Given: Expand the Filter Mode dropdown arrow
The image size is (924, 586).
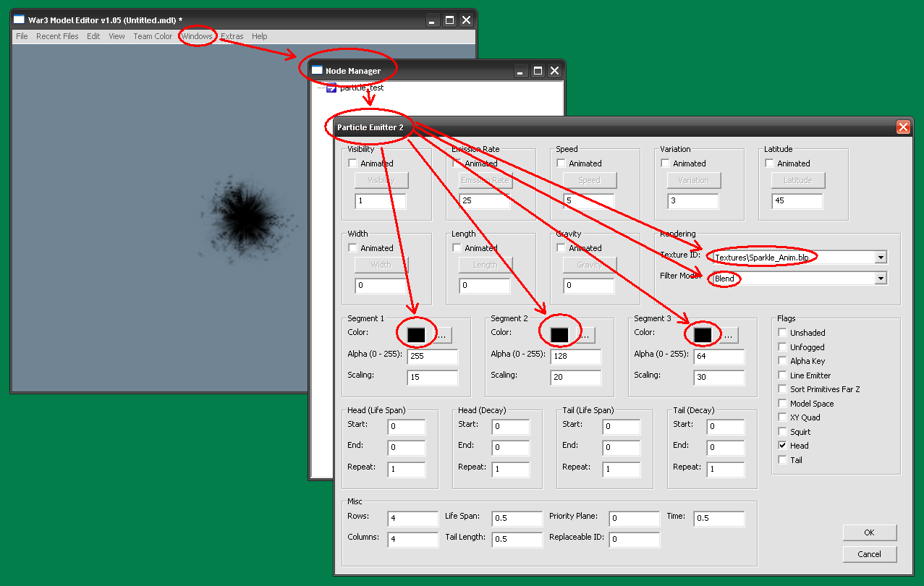Looking at the screenshot, I should pyautogui.click(x=881, y=279).
